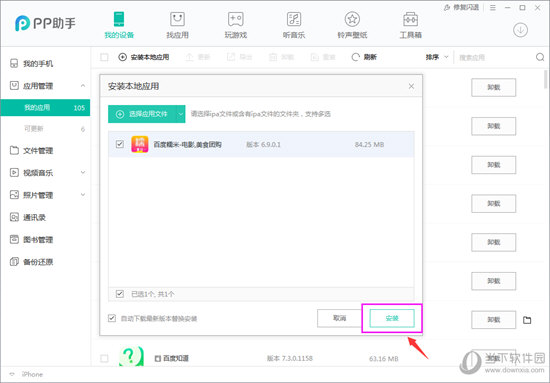This screenshot has height=383, width=550.
Task: Click the folder icon beside the 卸载 button
Action: (x=527, y=320)
